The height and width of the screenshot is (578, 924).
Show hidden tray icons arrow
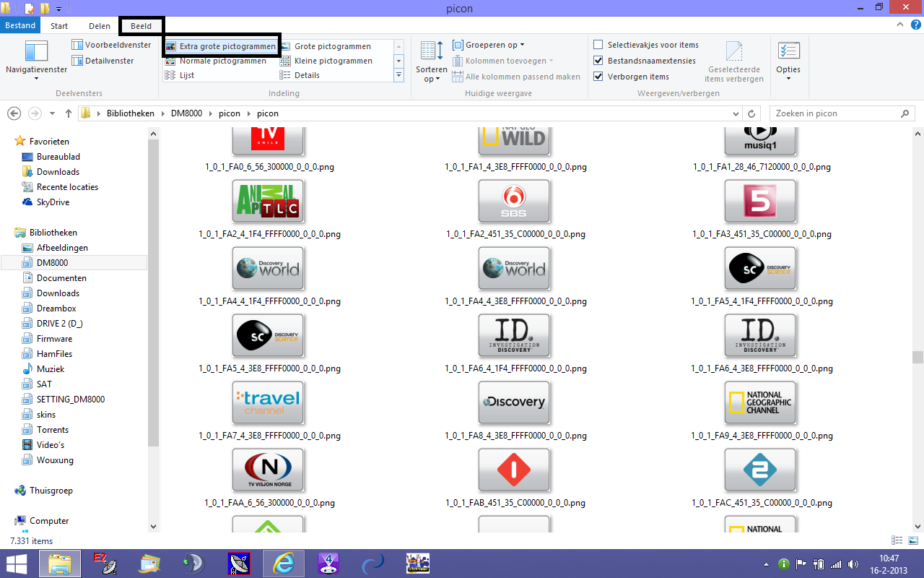coord(766,564)
